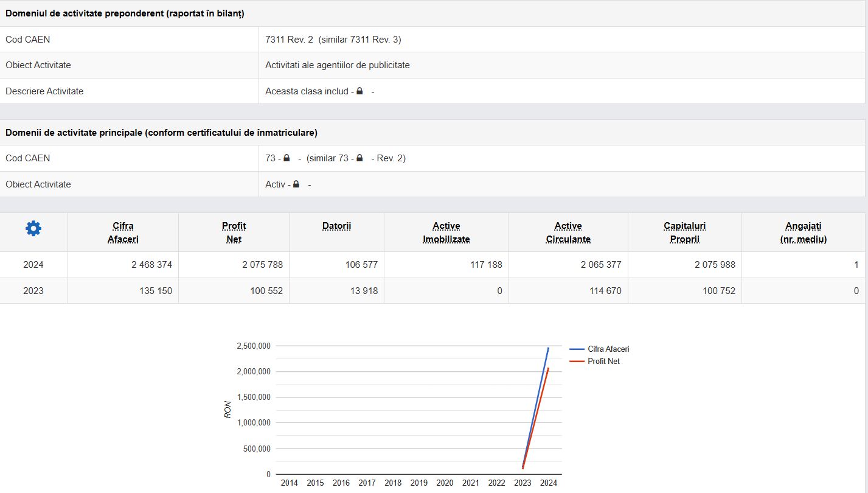Click the Angajați (nr. mediu) column header
The height and width of the screenshot is (493, 868).
coord(803,233)
